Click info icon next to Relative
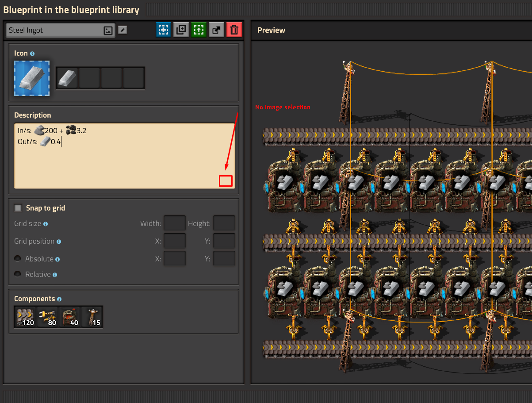This screenshot has height=403, width=532. [x=55, y=275]
